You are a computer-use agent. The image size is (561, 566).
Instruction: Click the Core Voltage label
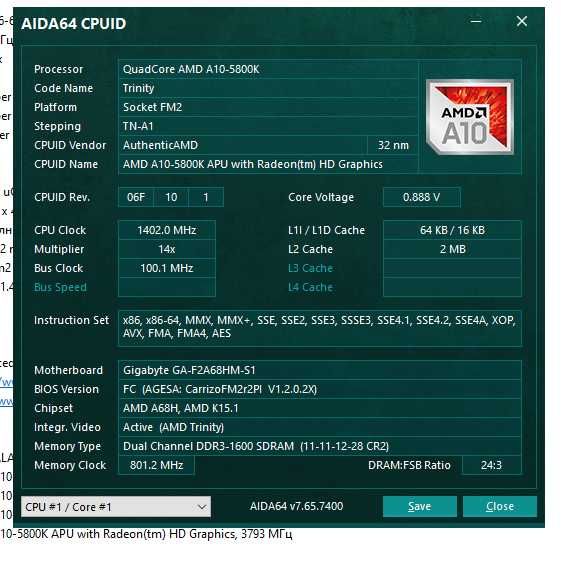click(x=321, y=197)
